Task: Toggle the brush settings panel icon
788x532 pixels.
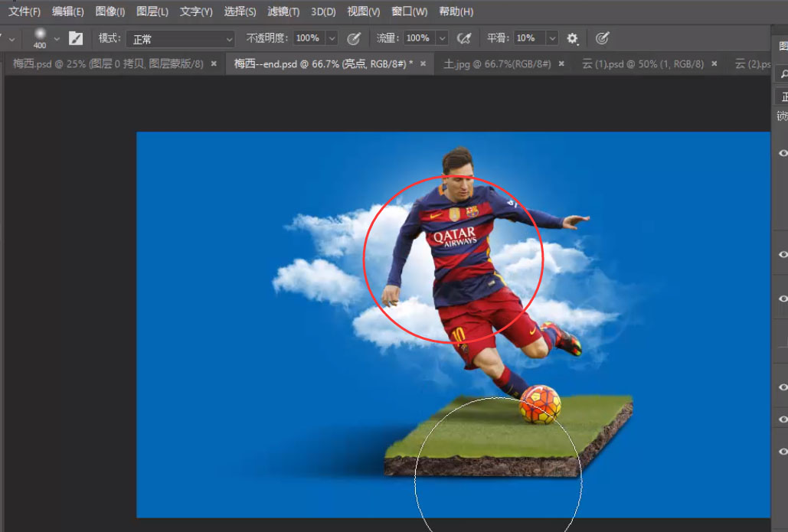Action: 76,38
